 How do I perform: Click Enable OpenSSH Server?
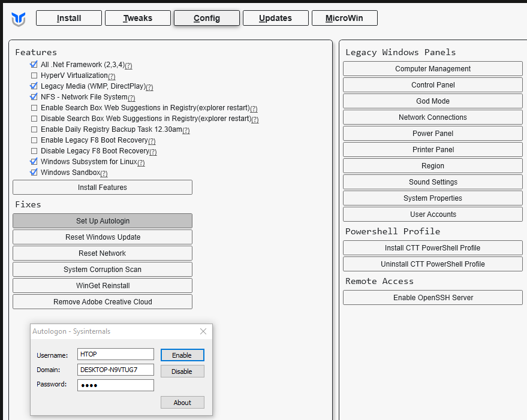[433, 297]
